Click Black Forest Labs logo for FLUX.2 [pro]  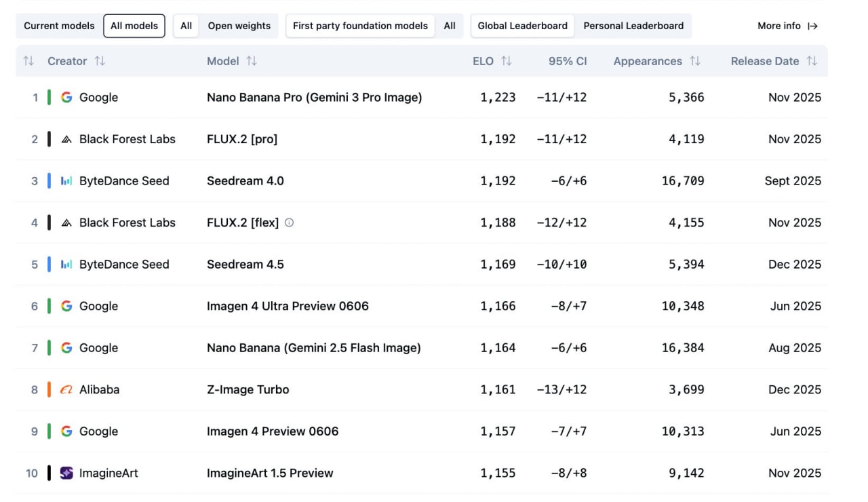click(x=66, y=139)
